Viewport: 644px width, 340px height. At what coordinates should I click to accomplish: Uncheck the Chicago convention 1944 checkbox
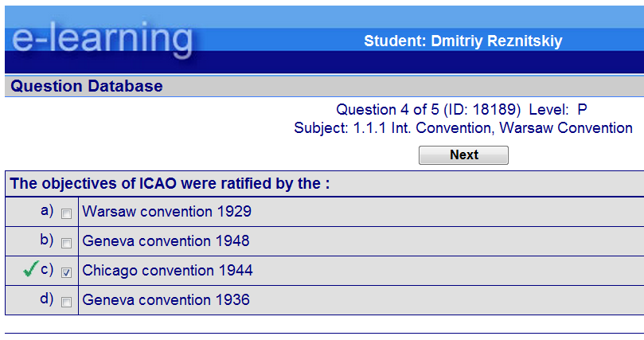pyautogui.click(x=67, y=272)
